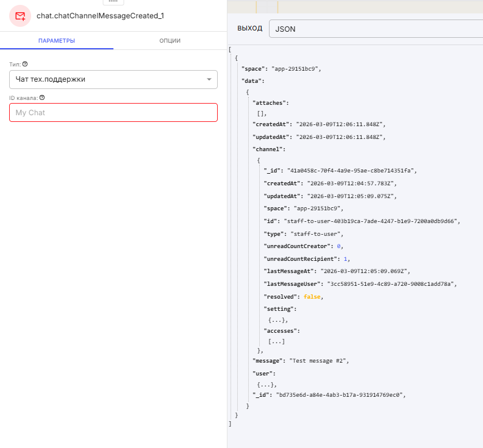Expand the collapsed accesses array
The height and width of the screenshot is (448, 483).
pos(276,341)
